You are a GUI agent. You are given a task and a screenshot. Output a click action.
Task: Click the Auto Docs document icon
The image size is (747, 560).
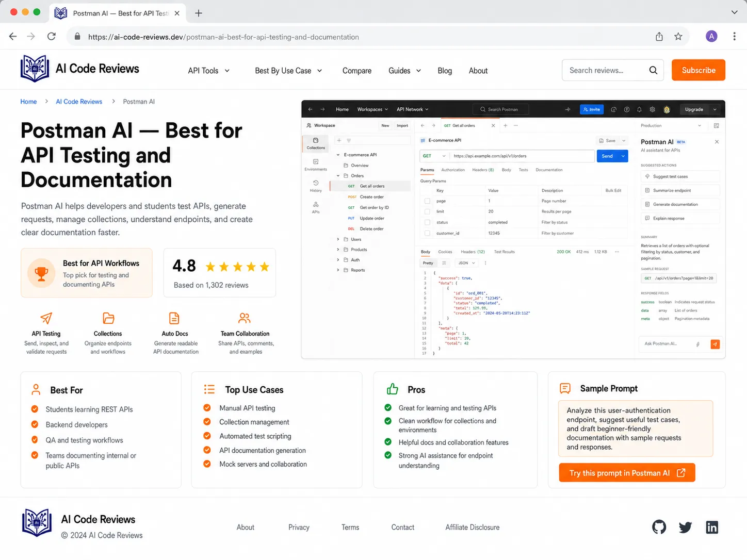(174, 318)
